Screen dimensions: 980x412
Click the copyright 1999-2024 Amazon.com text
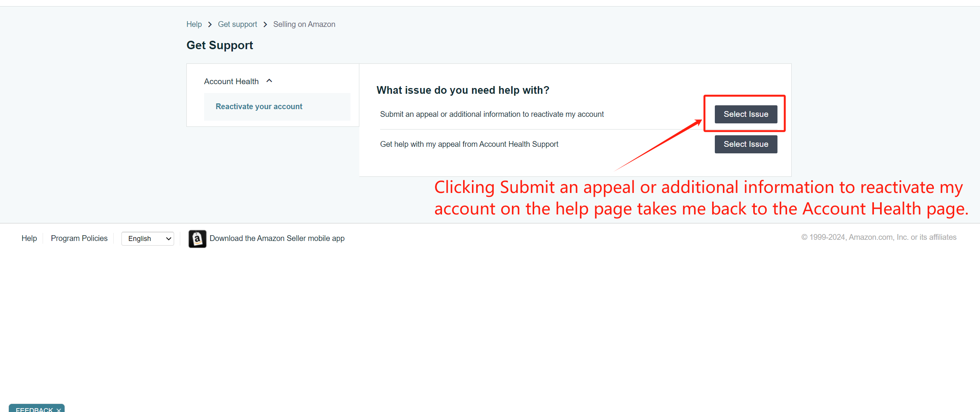[879, 237]
